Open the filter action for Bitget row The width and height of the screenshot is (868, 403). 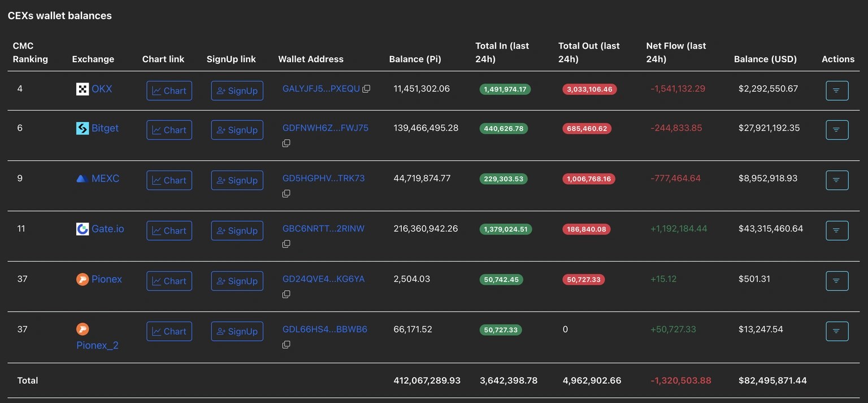click(x=836, y=129)
